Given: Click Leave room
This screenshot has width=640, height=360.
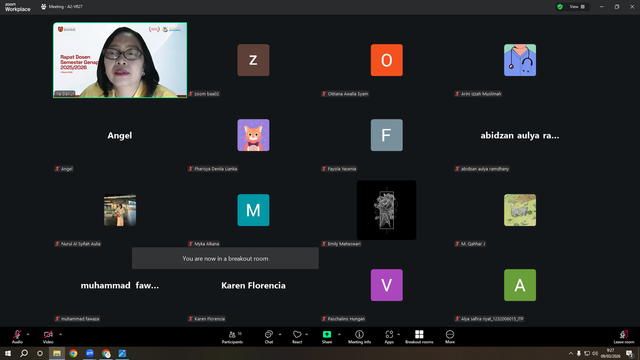Looking at the screenshot, I should (x=624, y=337).
